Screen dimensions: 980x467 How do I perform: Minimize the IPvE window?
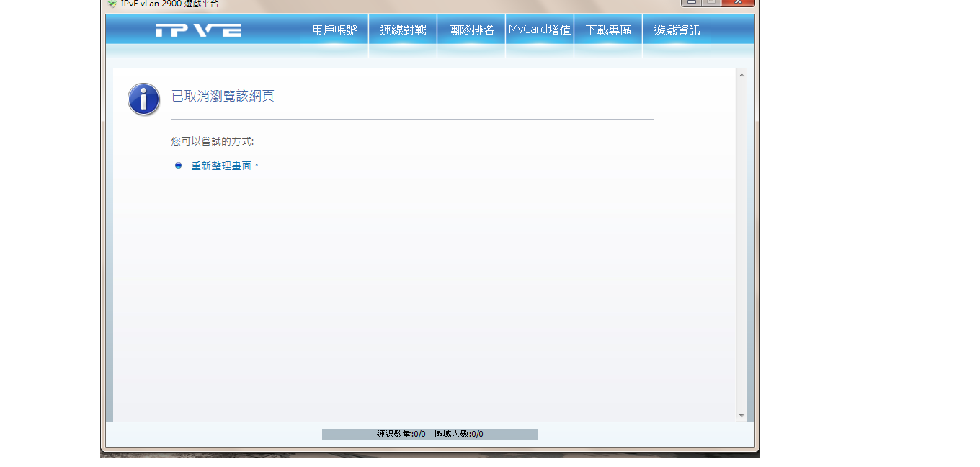[691, 2]
